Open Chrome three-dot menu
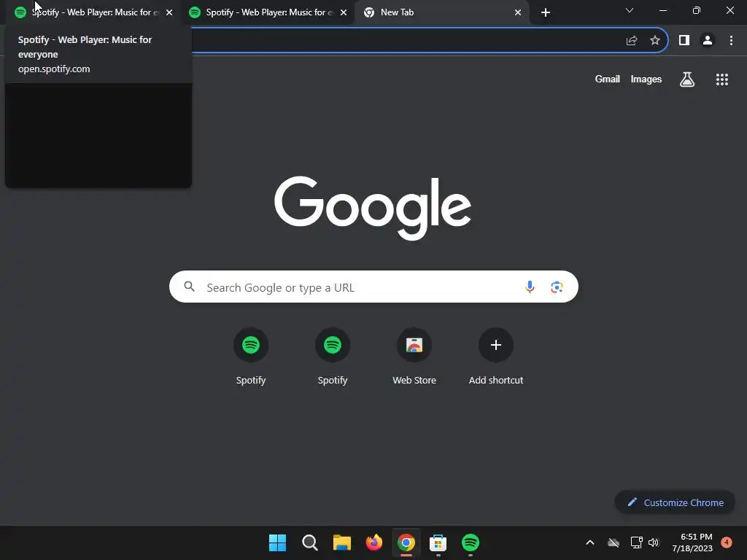The height and width of the screenshot is (560, 747). 731,41
